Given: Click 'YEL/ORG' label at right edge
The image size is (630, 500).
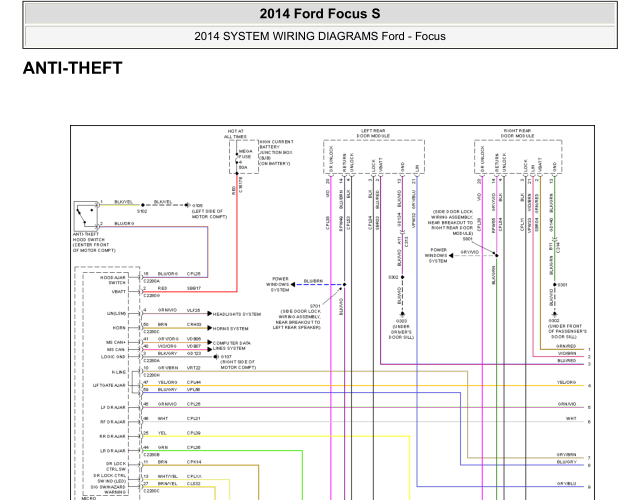Looking at the screenshot, I should [567, 382].
